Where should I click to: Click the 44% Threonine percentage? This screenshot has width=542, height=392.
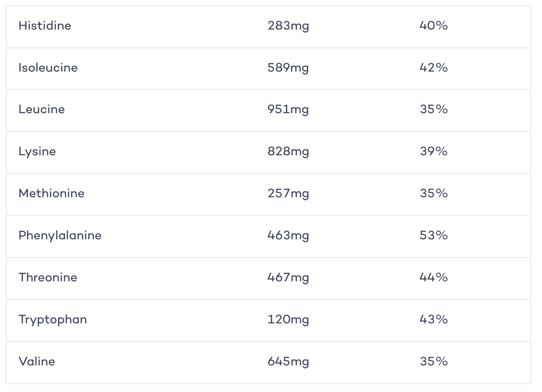click(x=434, y=278)
